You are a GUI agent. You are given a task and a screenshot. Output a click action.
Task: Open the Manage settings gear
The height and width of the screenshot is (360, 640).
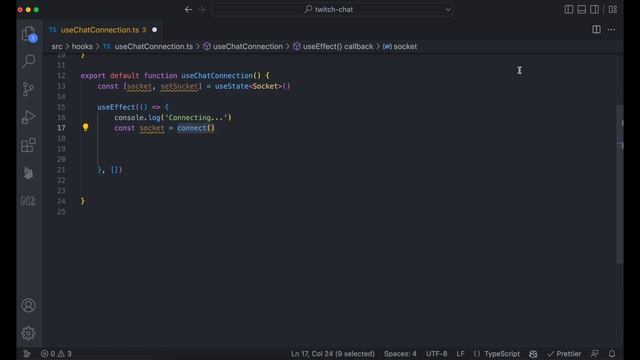[x=29, y=333]
